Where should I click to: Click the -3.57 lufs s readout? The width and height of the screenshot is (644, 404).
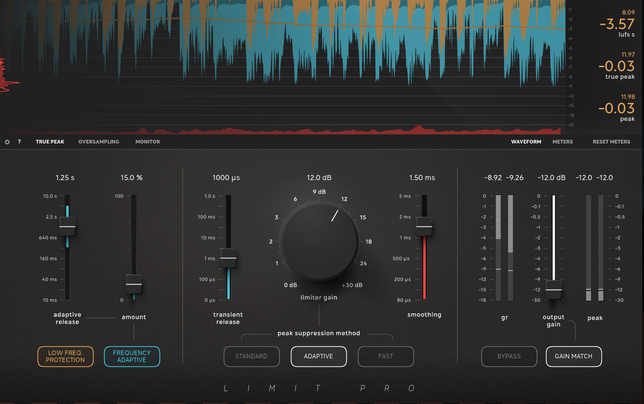(x=616, y=24)
